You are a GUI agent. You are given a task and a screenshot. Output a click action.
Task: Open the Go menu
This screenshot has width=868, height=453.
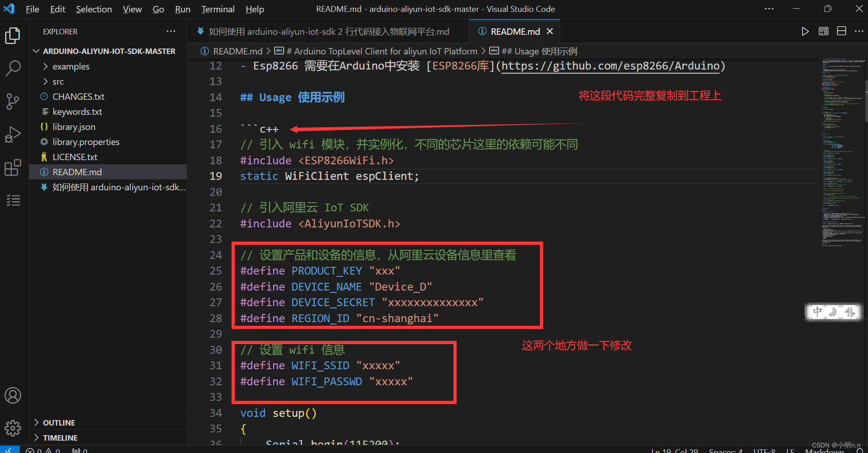coord(158,9)
